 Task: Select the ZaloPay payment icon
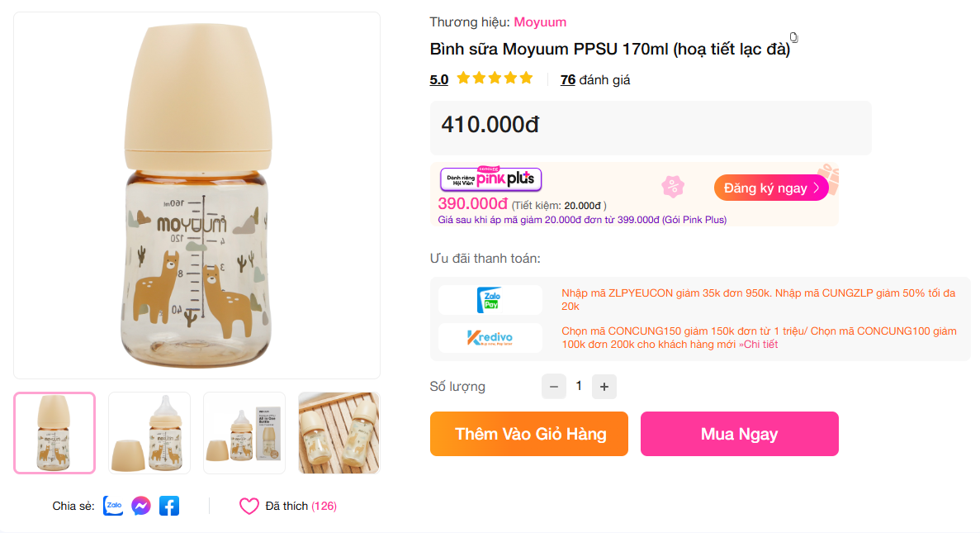[490, 300]
